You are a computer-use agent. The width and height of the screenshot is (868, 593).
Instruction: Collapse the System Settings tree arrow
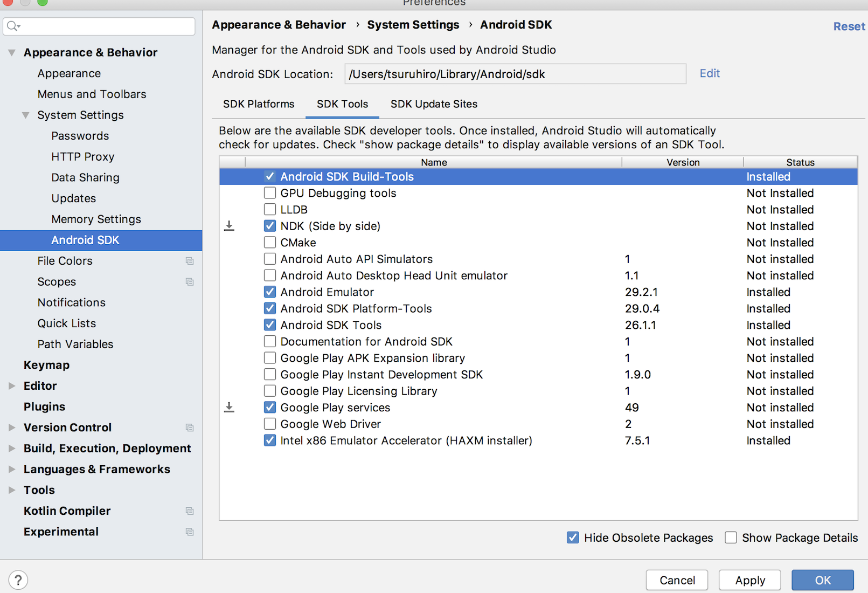pyautogui.click(x=25, y=115)
